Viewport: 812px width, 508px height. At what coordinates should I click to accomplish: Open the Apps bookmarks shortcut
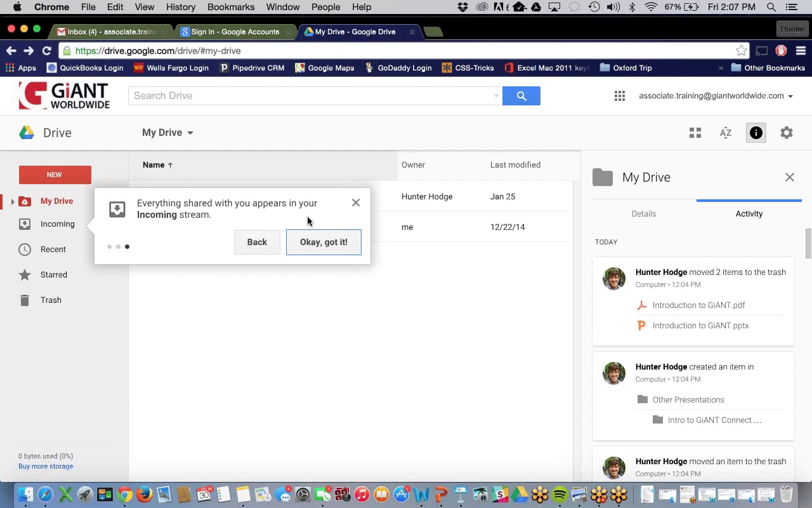pos(21,68)
